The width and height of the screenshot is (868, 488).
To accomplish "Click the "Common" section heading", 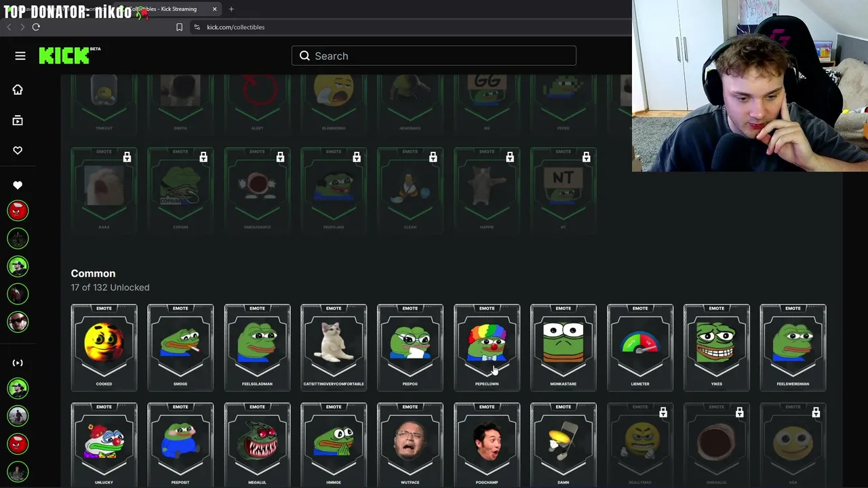I will pyautogui.click(x=93, y=273).
